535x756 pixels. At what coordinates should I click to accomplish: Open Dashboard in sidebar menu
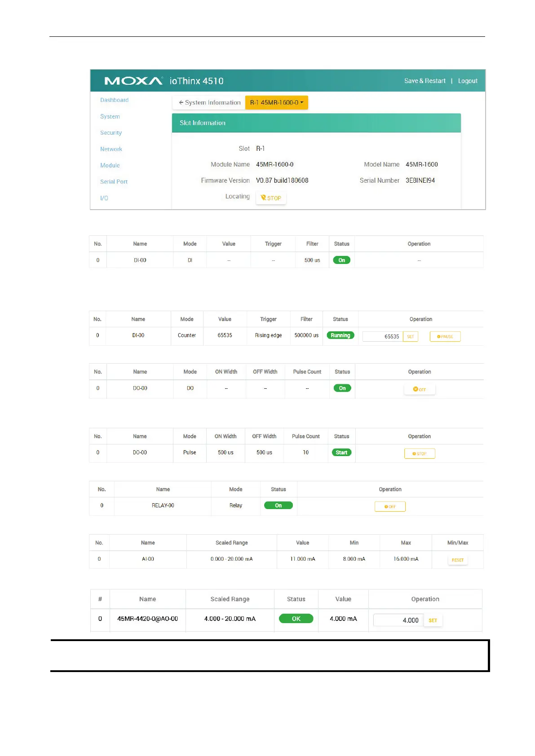pyautogui.click(x=114, y=100)
